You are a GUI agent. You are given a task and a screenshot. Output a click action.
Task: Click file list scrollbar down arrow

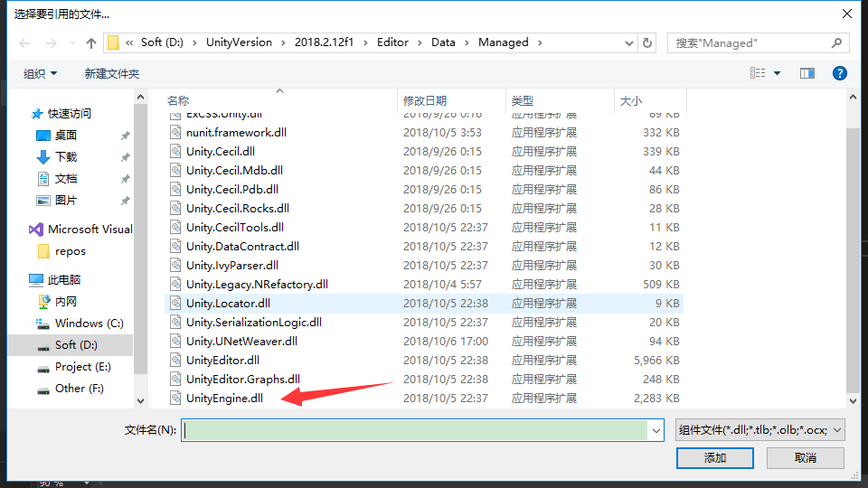(853, 401)
